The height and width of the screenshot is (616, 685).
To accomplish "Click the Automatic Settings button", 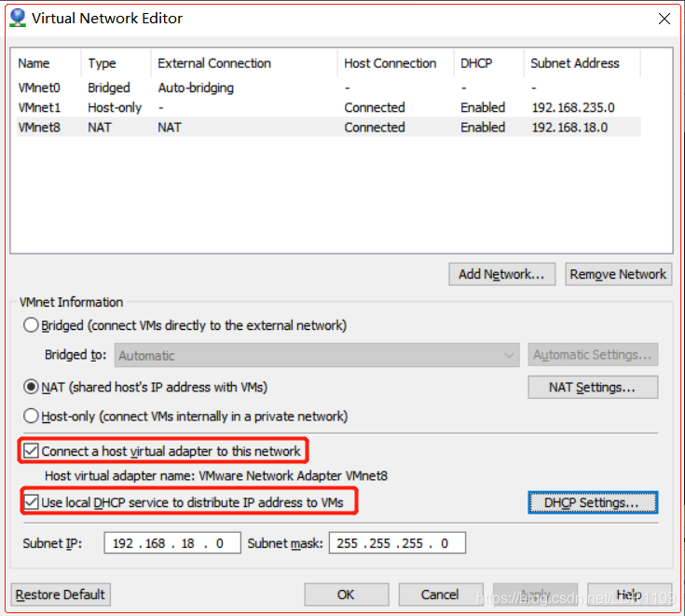I will click(x=593, y=355).
